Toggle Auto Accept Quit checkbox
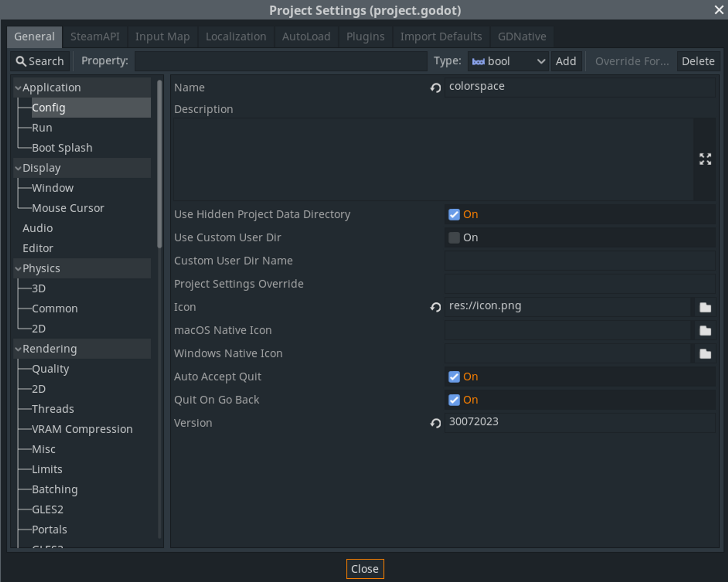This screenshot has width=728, height=582. tap(454, 377)
